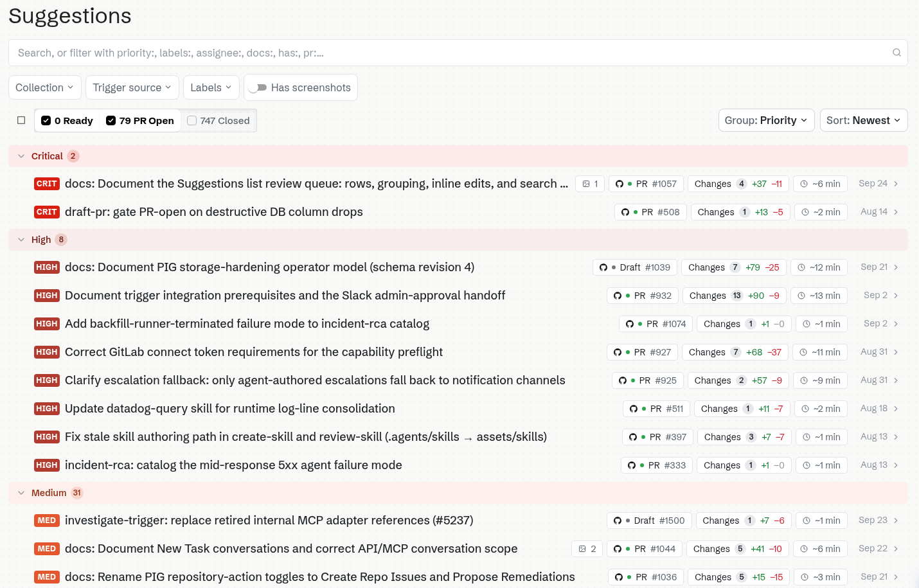Open 'Correct GitLab connect token requirements' suggestion
919x588 pixels.
(254, 352)
